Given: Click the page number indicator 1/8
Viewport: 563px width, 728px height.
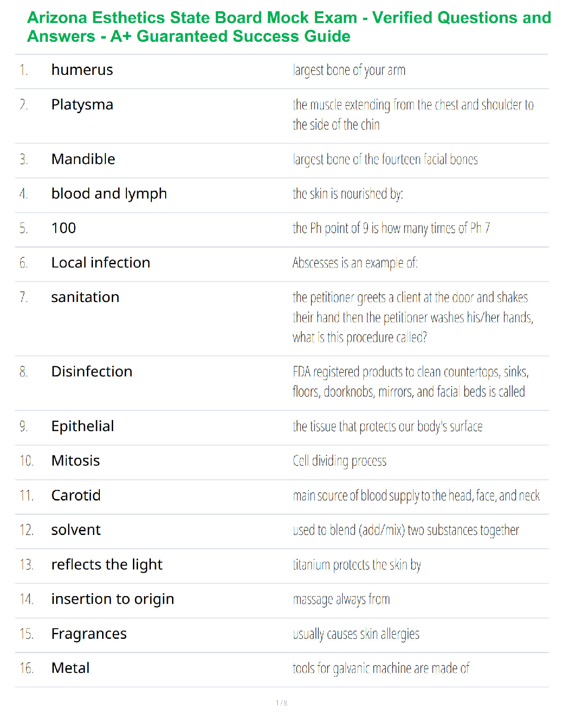Looking at the screenshot, I should [x=281, y=703].
